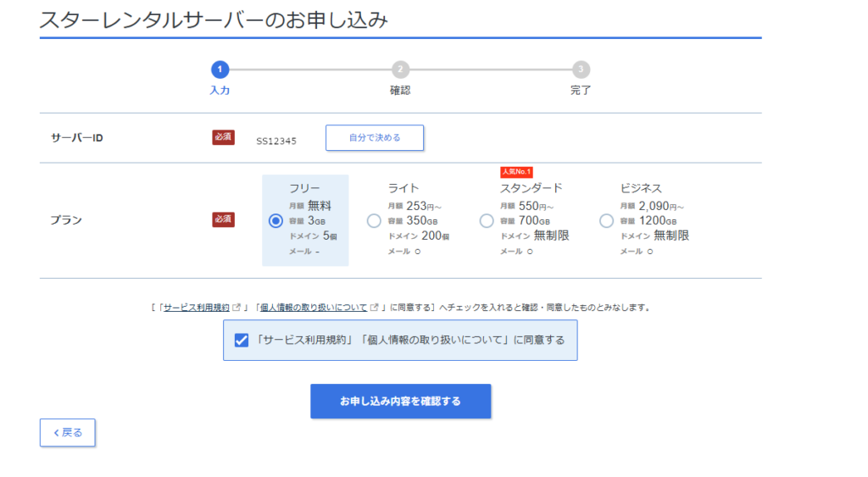
Task: Click the 無料 monthly price text
Action: [320, 206]
